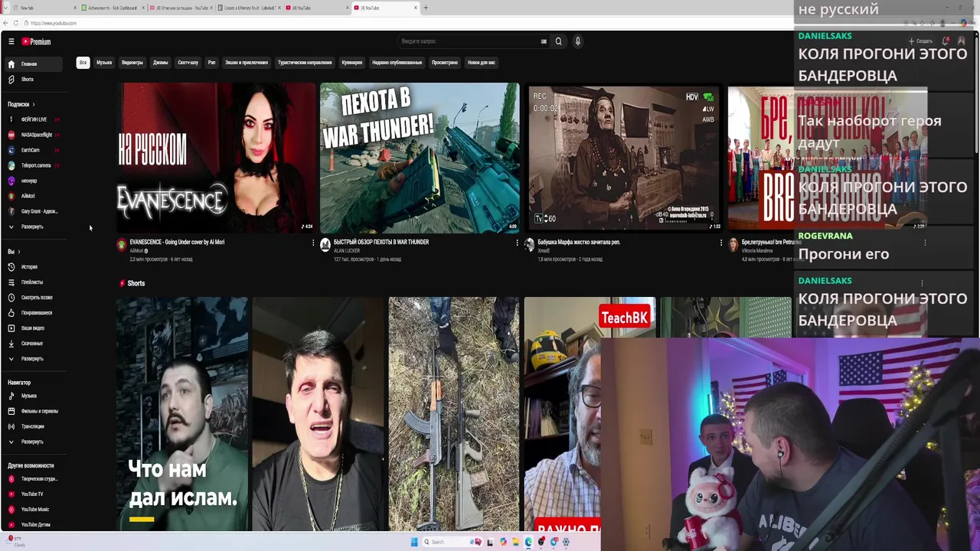Open options menu for Бабушка Марфа video
Screen dimensions: 980x551
click(720, 243)
